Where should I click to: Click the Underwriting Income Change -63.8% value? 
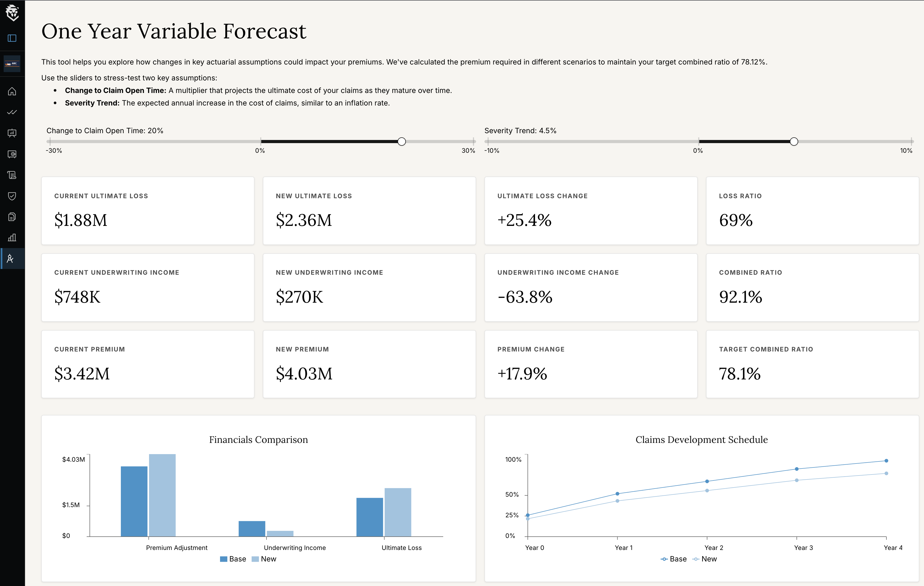[525, 297]
